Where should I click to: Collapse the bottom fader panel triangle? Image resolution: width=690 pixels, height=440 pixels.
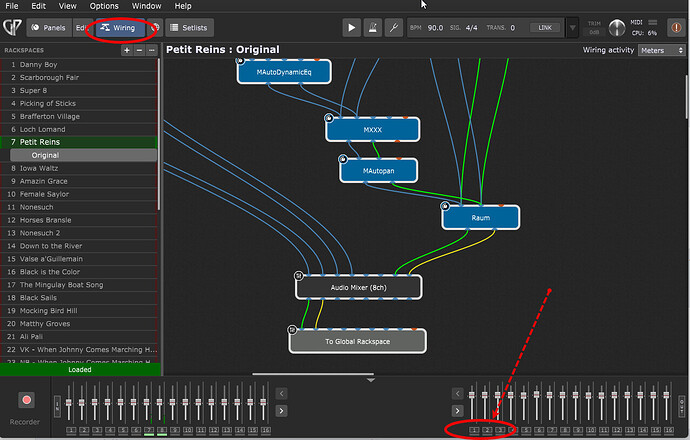[371, 380]
